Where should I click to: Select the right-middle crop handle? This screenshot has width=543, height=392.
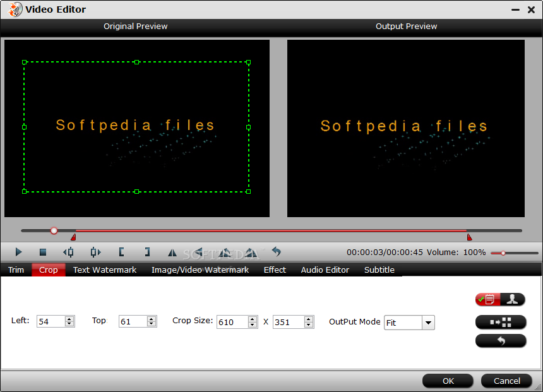pos(248,128)
